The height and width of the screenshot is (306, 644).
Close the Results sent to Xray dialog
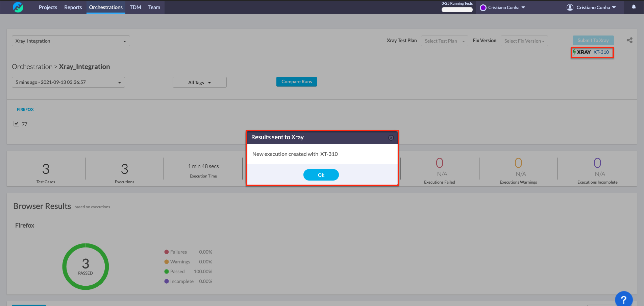[x=391, y=138]
